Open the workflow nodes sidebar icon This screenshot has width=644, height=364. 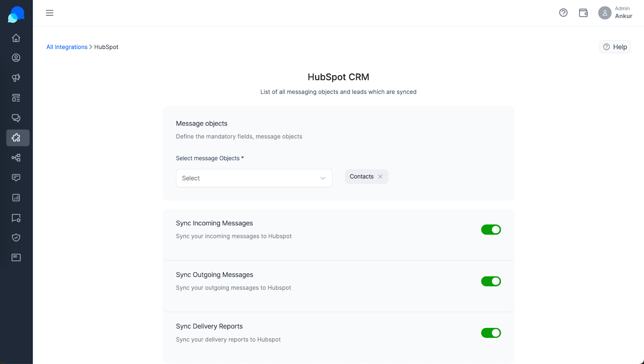click(16, 158)
